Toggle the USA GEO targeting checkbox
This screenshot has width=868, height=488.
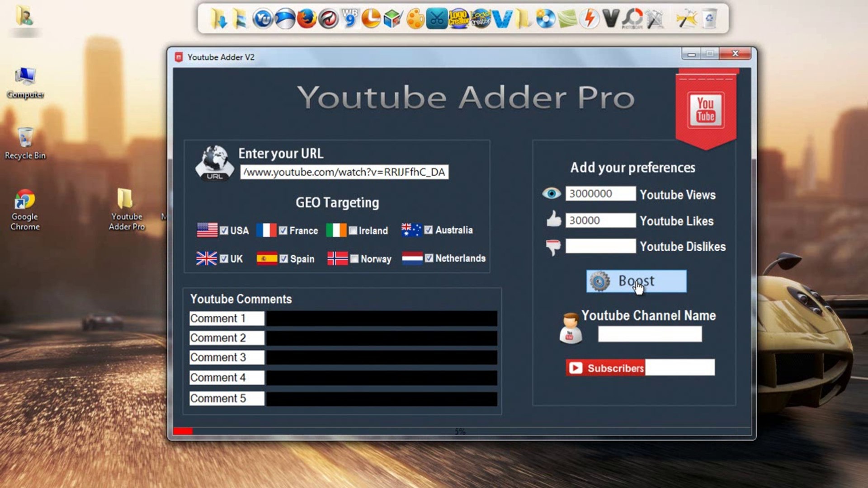pos(225,230)
